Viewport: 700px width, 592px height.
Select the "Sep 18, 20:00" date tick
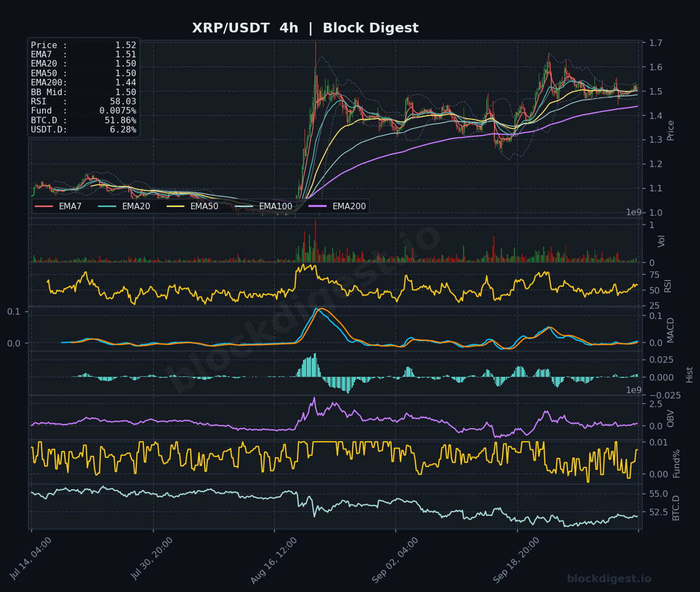[x=517, y=560]
